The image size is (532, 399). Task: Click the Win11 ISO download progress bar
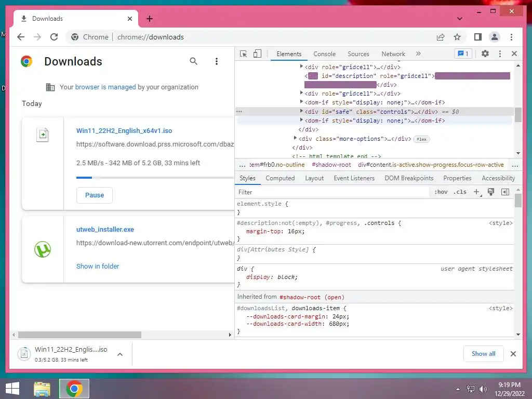(155, 178)
